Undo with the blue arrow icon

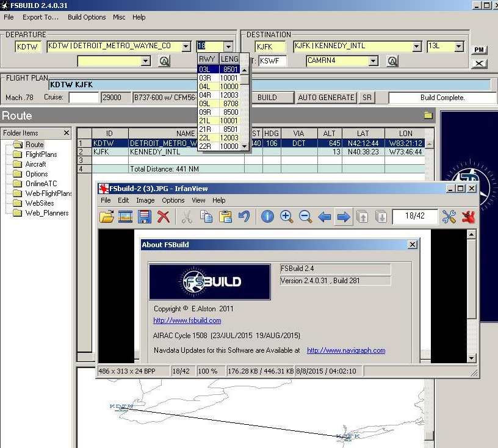[x=244, y=217]
